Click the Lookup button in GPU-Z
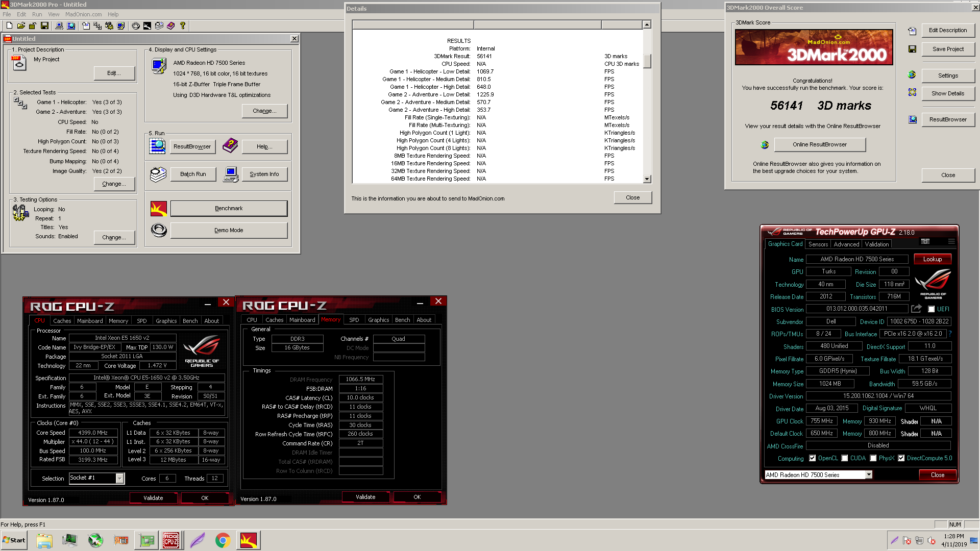 [x=933, y=259]
